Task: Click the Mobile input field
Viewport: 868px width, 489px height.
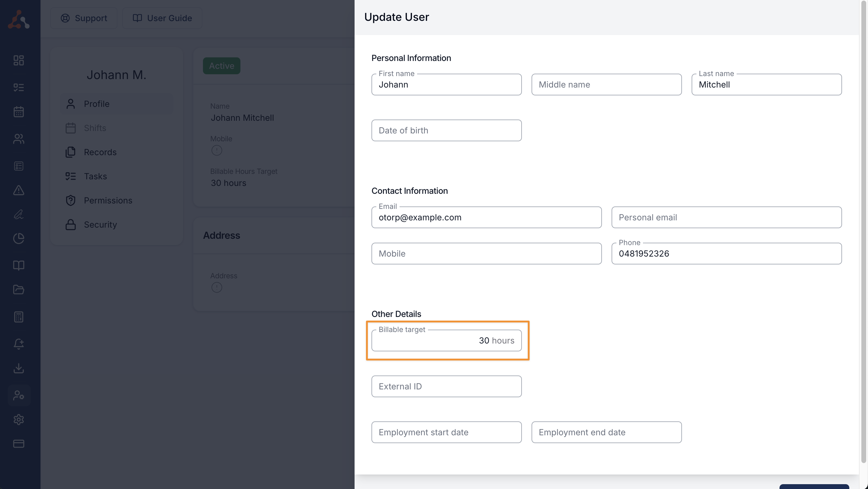Action: click(x=487, y=254)
